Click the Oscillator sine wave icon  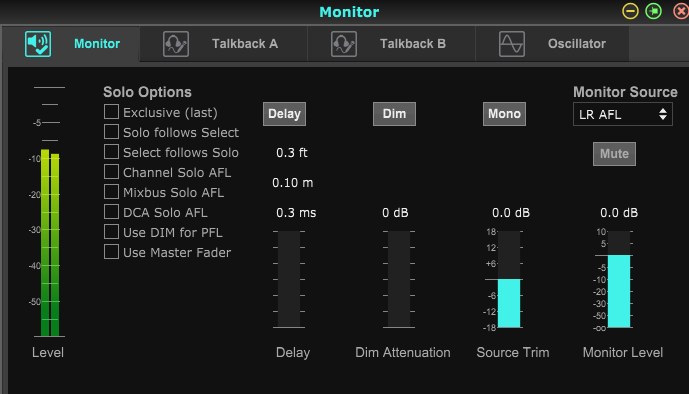(511, 44)
